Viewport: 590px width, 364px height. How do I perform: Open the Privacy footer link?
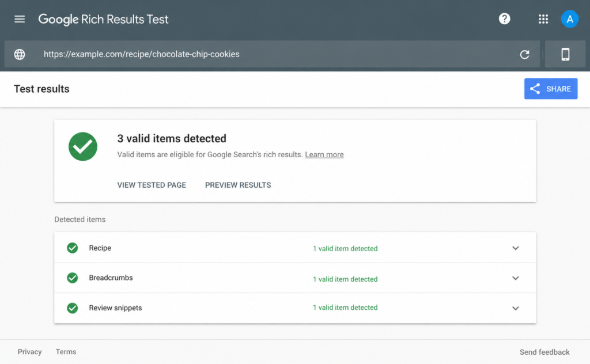pos(30,352)
